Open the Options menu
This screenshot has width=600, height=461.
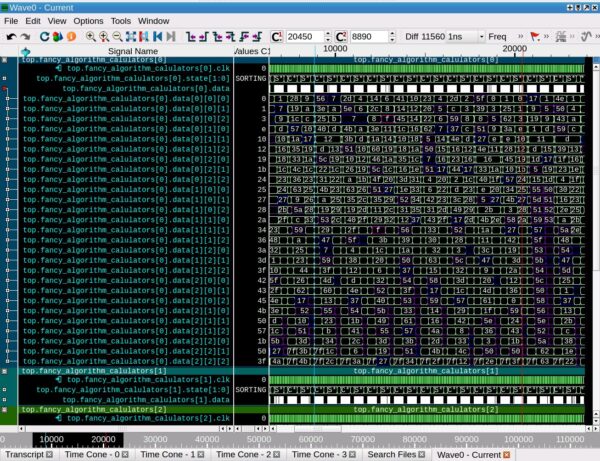coord(88,21)
